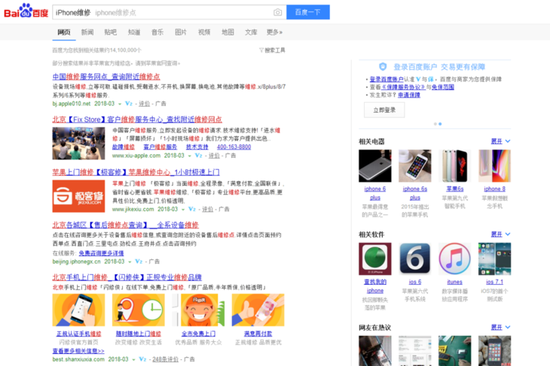Image resolution: width=550 pixels, height=366 pixels.
Task: Click the V2 badge on the beijing.iphonegx.cn result
Action: tap(139, 261)
